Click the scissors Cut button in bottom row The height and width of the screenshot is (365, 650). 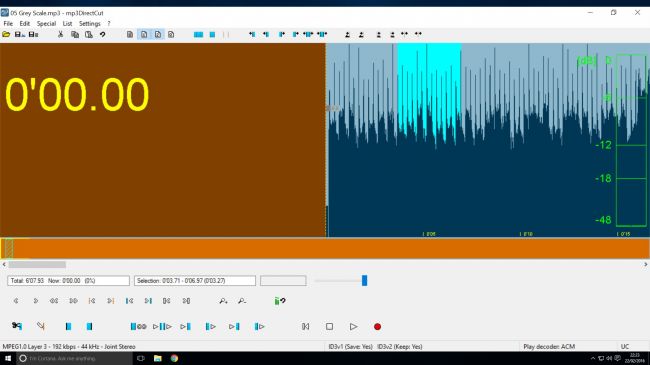click(17, 326)
